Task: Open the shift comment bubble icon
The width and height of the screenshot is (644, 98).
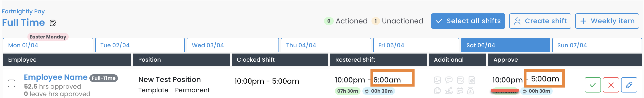Action: pyautogui.click(x=449, y=80)
